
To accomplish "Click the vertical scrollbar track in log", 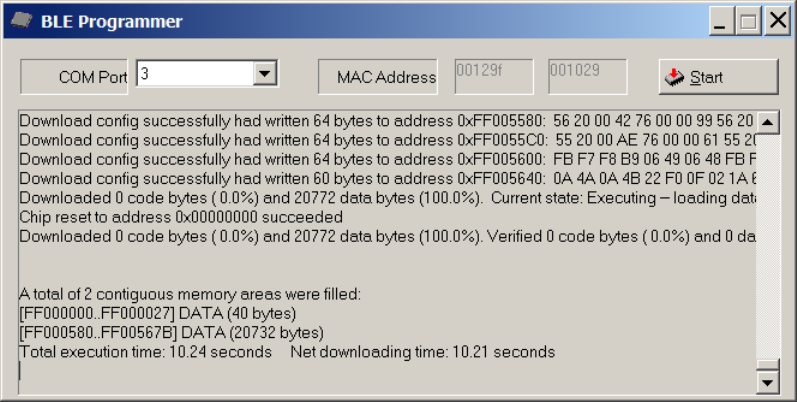I will click(768, 246).
